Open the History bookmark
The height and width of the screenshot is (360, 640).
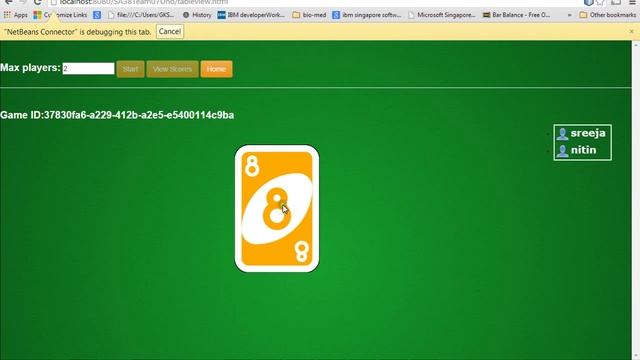tap(197, 15)
